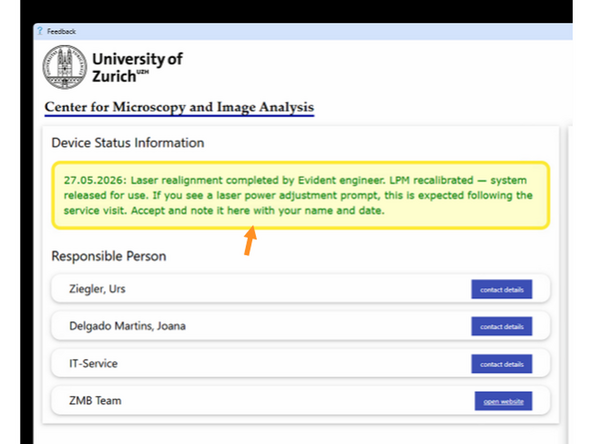Image resolution: width=592 pixels, height=444 pixels.
Task: Click the University of Zurich wordmark text
Action: (x=137, y=68)
